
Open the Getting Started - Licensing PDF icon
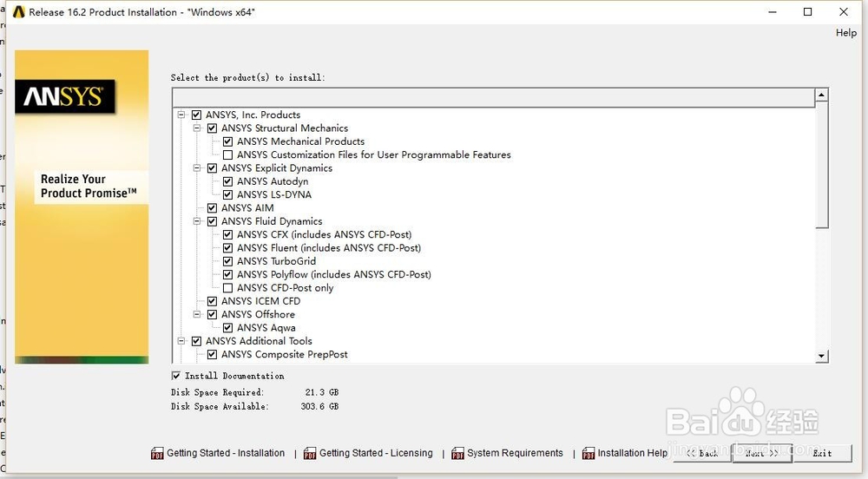coord(310,454)
